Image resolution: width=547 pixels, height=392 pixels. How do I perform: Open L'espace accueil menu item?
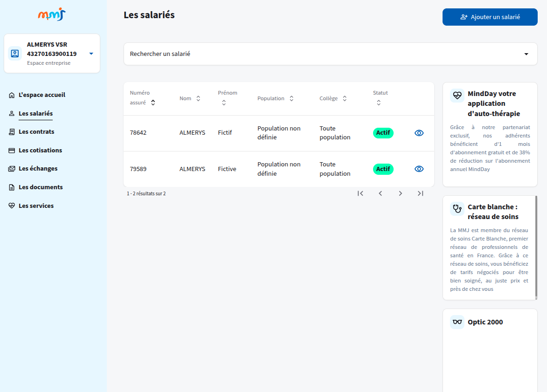tap(42, 95)
